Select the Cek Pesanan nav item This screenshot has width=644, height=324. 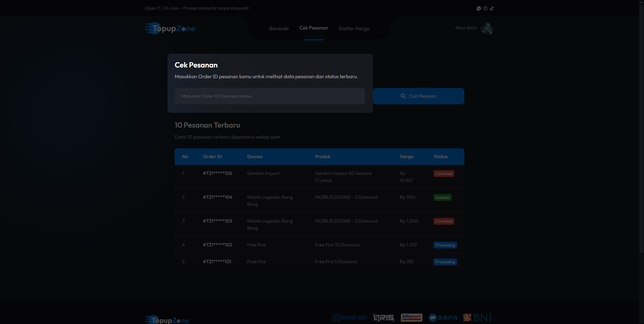(314, 28)
